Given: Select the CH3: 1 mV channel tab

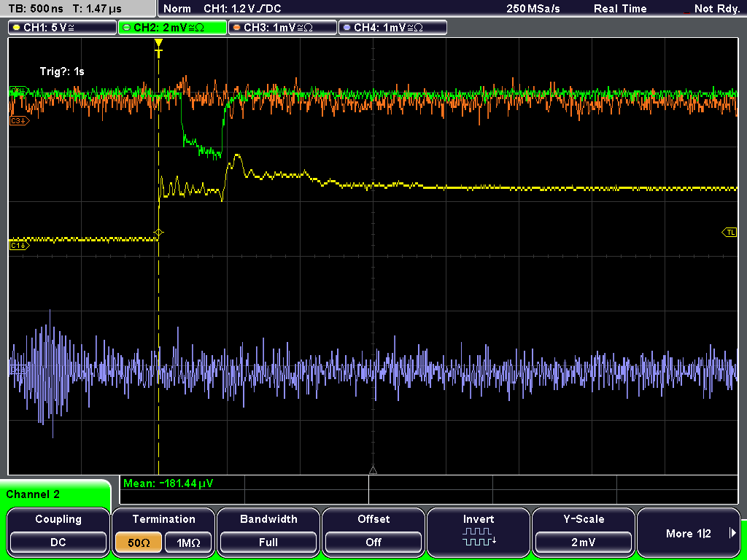Looking at the screenshot, I should point(282,28).
